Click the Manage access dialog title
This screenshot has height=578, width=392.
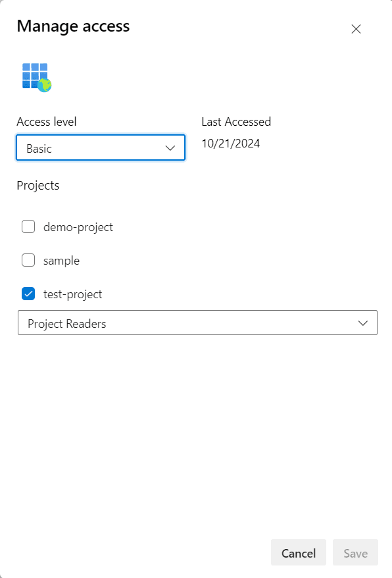73,26
